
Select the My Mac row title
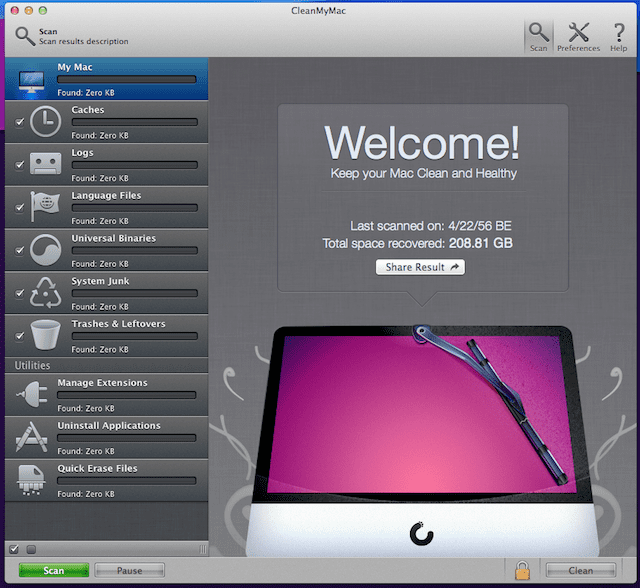tap(75, 67)
